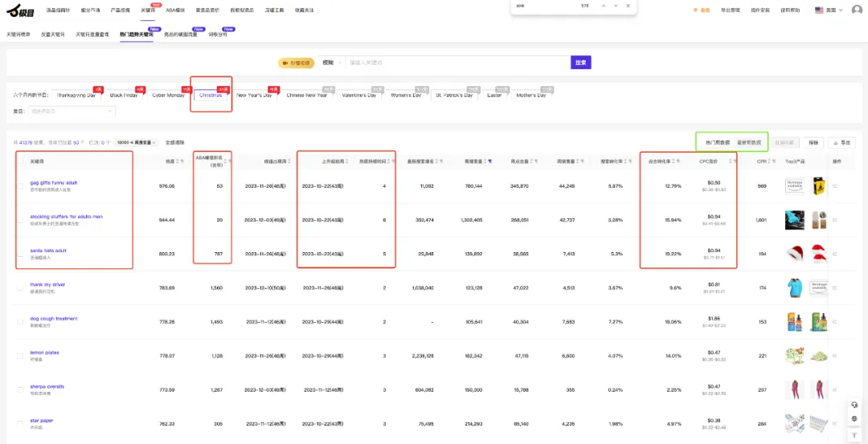
Task: Switch to 热门期数据 data view
Action: point(718,142)
